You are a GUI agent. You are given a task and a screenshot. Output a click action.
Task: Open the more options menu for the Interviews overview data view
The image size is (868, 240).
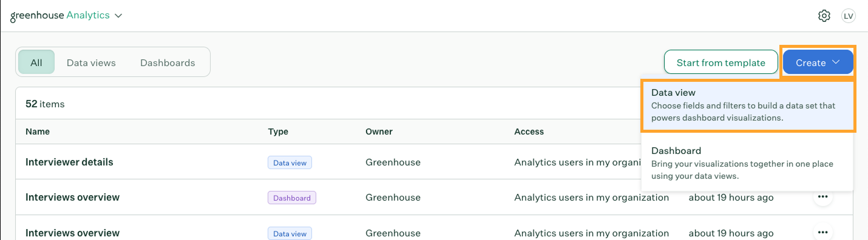point(822,232)
